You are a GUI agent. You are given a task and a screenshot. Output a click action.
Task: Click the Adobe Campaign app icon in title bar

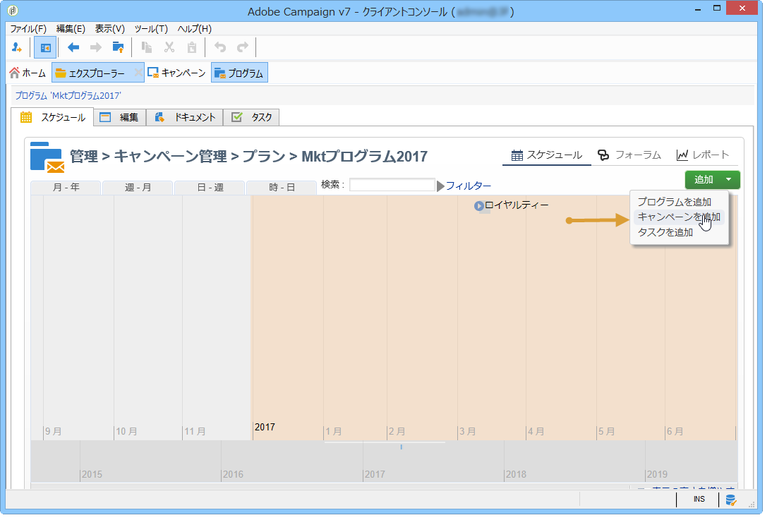click(x=13, y=10)
